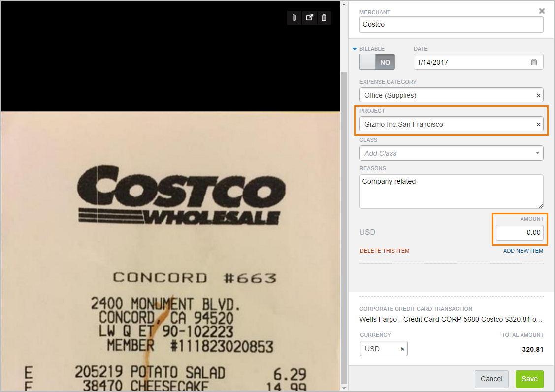Click the Costco Wholesale receipt image
Viewport: 555px width, 392px height.
[x=170, y=251]
